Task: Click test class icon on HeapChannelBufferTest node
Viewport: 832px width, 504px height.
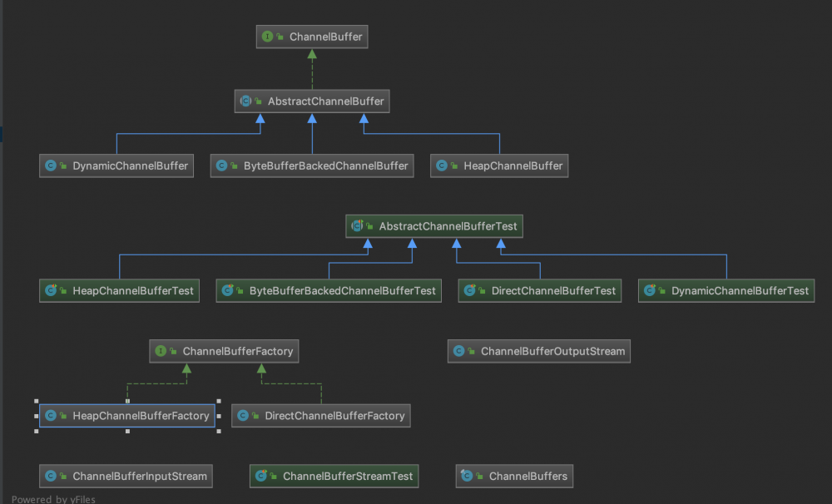Action: [x=51, y=290]
